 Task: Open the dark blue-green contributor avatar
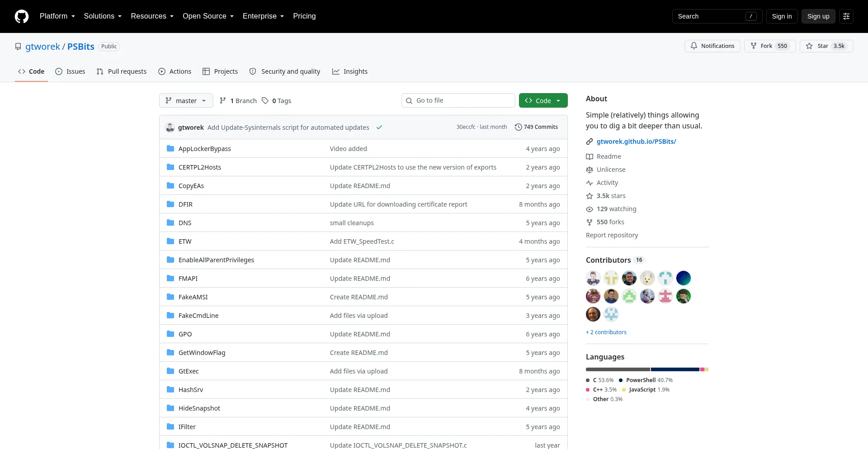point(684,278)
